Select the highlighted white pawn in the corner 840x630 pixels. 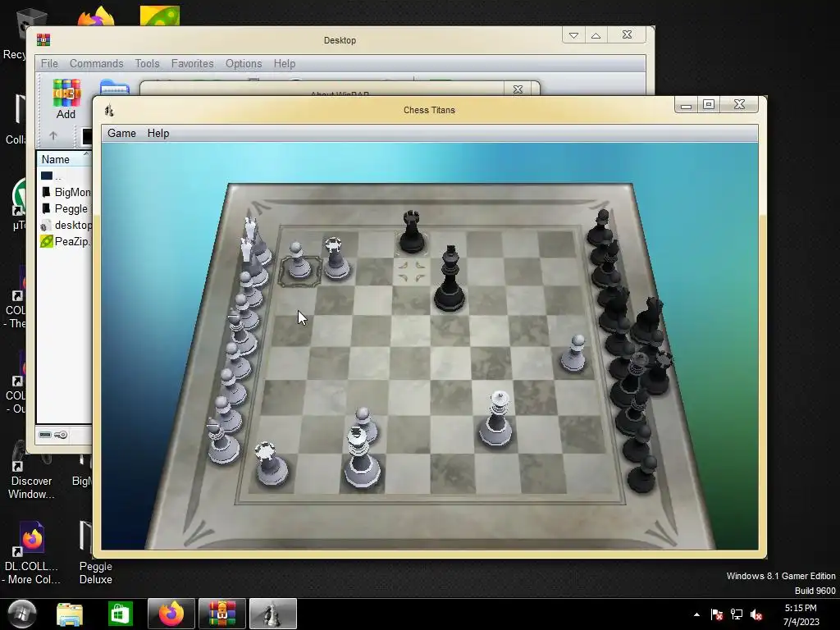[299, 261]
